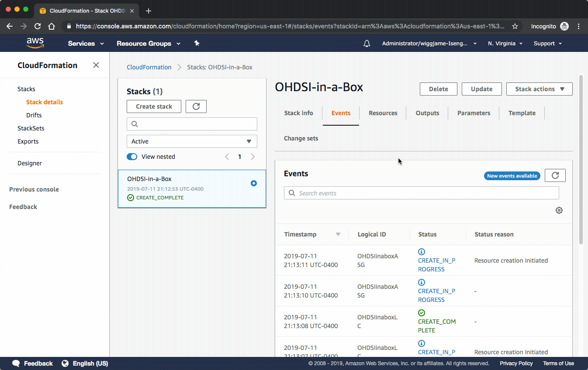Go to previous stacks page

coord(227,157)
